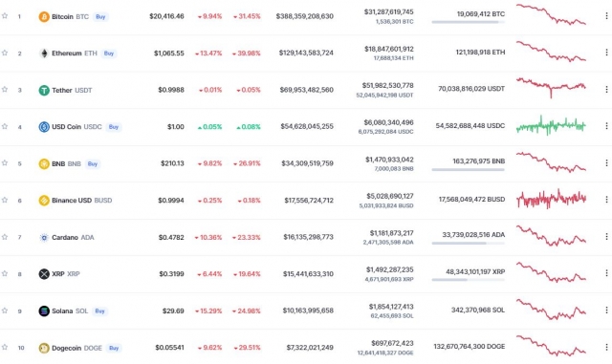Click Bitcoin's circulating supply progress bar
The image size is (612, 364).
coord(468,22)
